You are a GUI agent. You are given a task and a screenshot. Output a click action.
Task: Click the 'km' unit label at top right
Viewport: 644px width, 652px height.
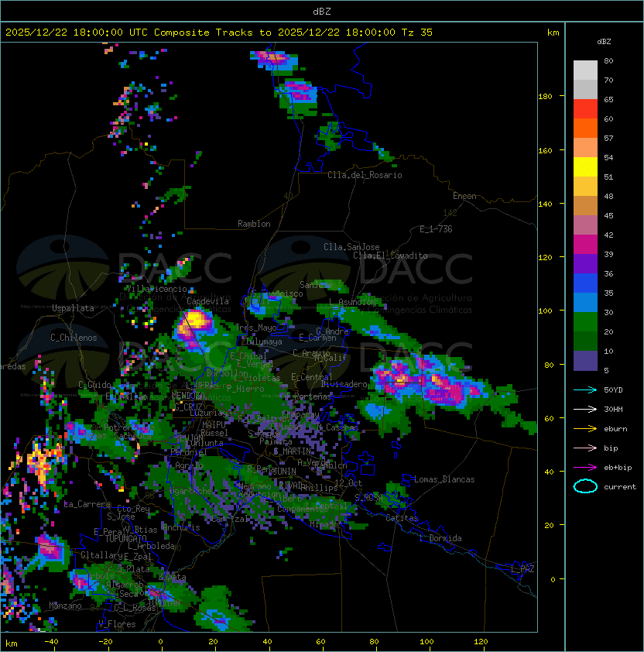pos(553,33)
